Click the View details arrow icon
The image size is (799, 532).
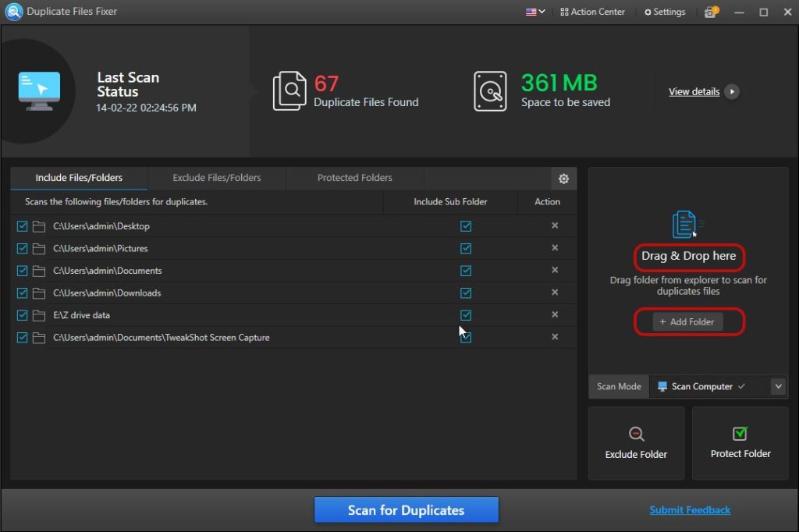click(732, 92)
